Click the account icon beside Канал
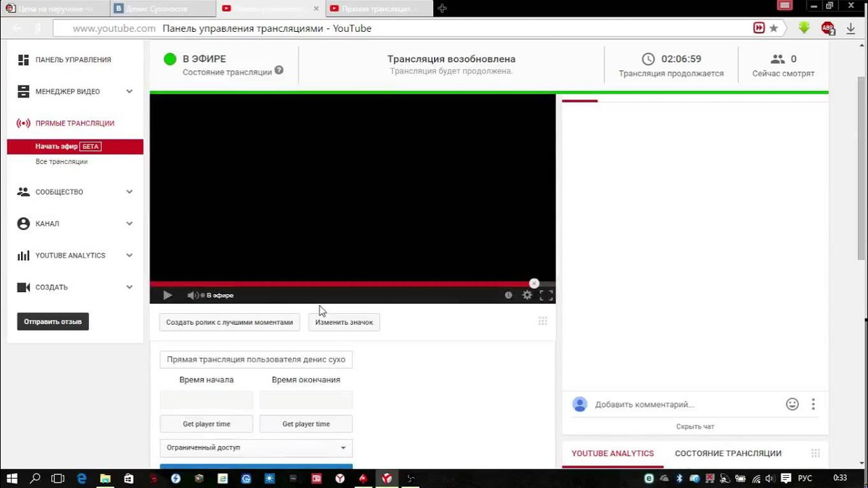The width and height of the screenshot is (868, 488). pos(23,224)
